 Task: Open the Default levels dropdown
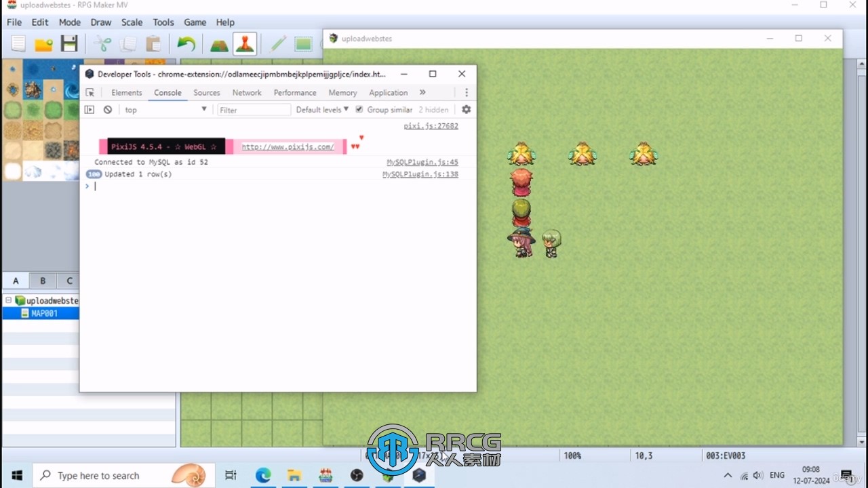tap(322, 110)
